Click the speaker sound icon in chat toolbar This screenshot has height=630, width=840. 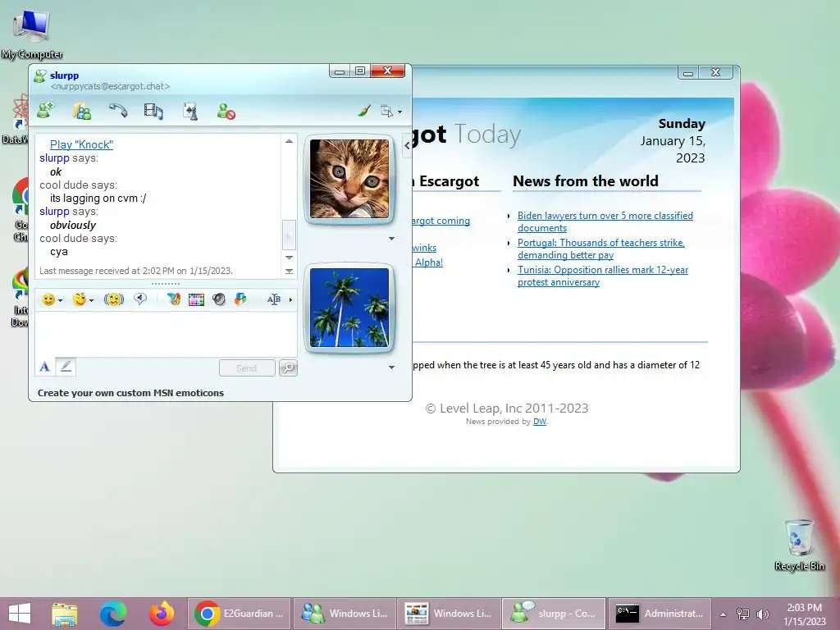pyautogui.click(x=218, y=299)
